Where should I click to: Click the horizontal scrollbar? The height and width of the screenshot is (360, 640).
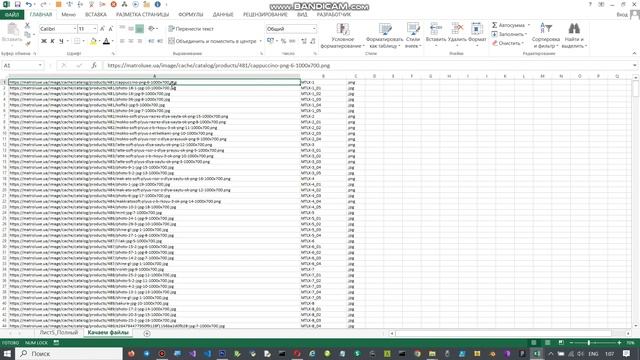click(504, 333)
